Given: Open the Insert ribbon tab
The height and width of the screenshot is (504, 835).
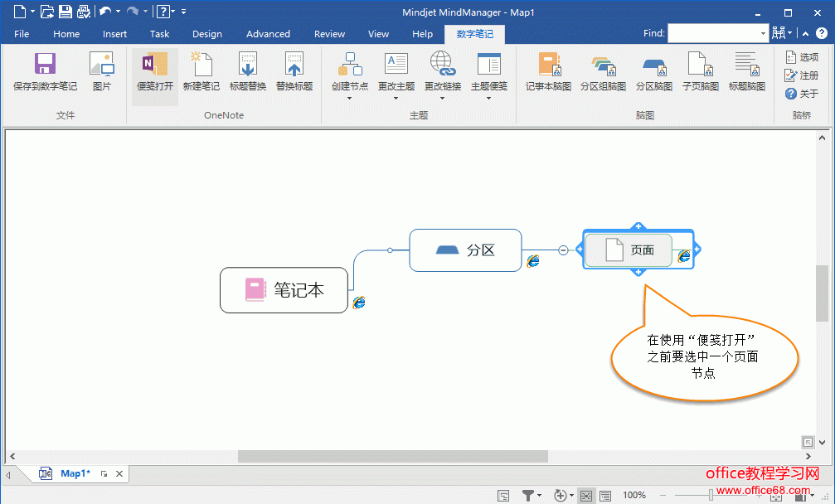Looking at the screenshot, I should tap(114, 34).
